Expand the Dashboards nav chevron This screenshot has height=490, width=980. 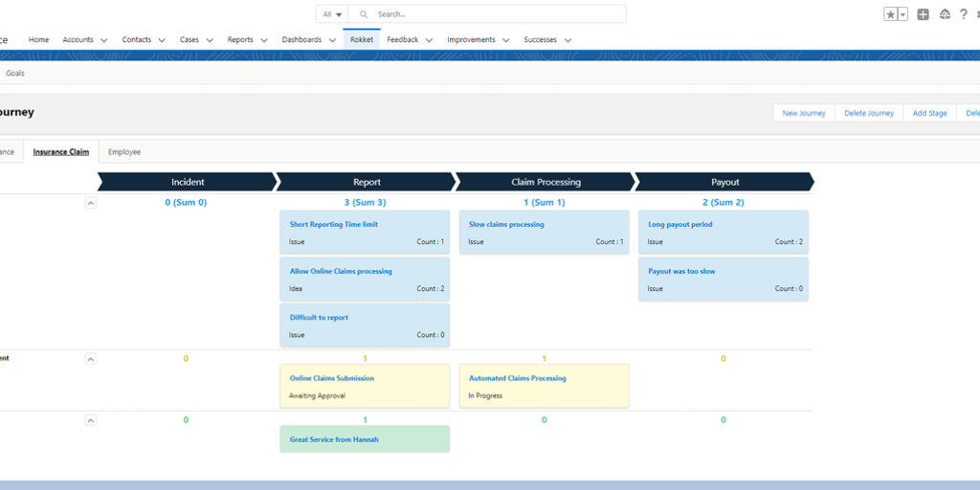(x=330, y=40)
